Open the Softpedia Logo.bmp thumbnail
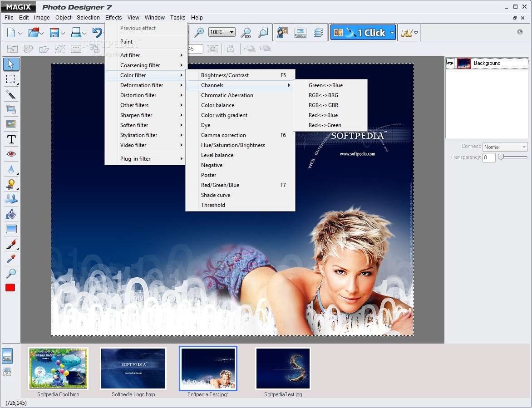 (133, 369)
